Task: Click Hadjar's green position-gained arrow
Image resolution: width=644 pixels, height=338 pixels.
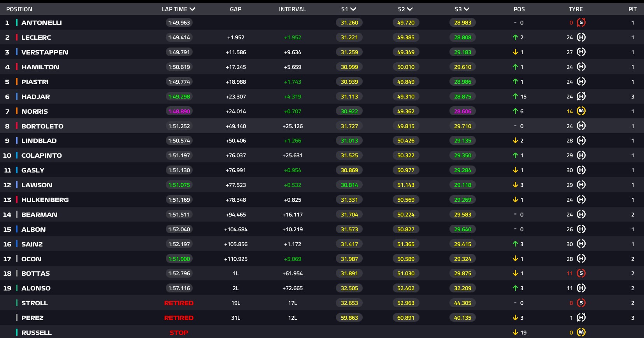Action: click(515, 96)
